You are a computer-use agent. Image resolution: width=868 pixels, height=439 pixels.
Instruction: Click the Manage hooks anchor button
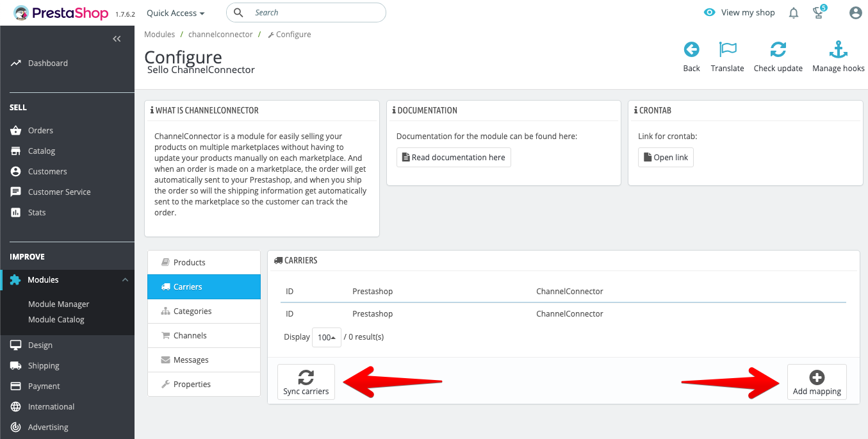[838, 57]
